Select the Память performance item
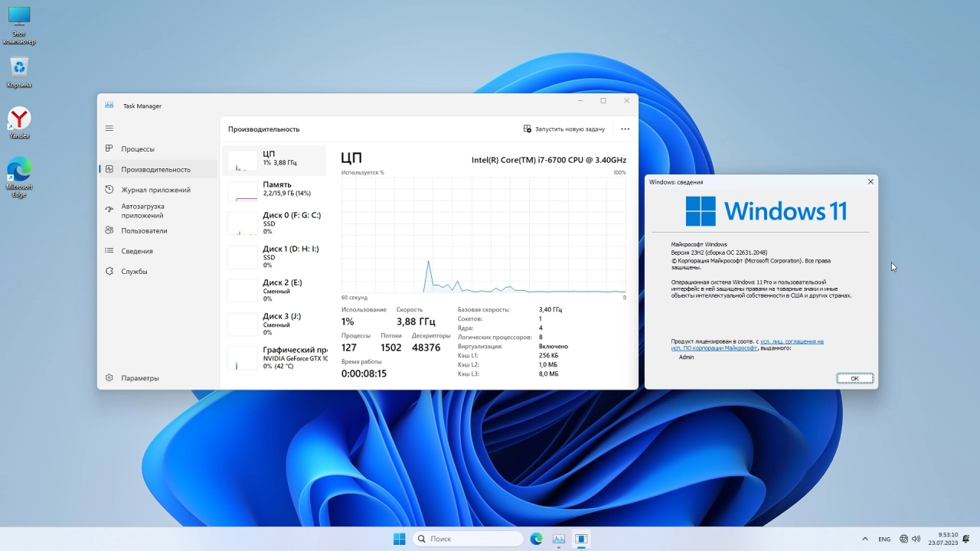Image resolution: width=980 pixels, height=551 pixels. (274, 190)
